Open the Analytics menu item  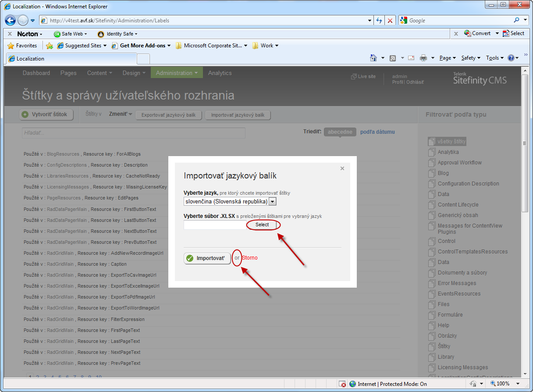point(220,73)
